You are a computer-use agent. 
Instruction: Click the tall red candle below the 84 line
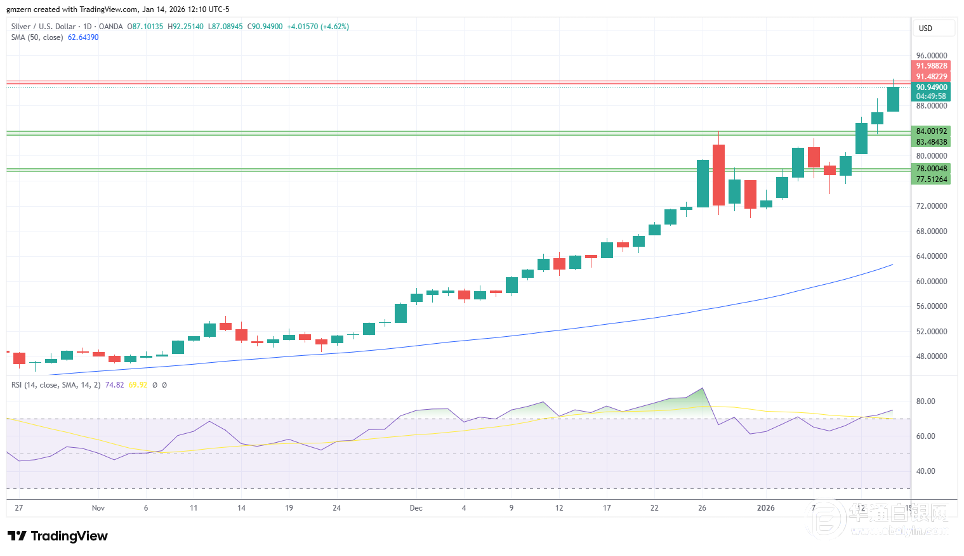[x=718, y=175]
